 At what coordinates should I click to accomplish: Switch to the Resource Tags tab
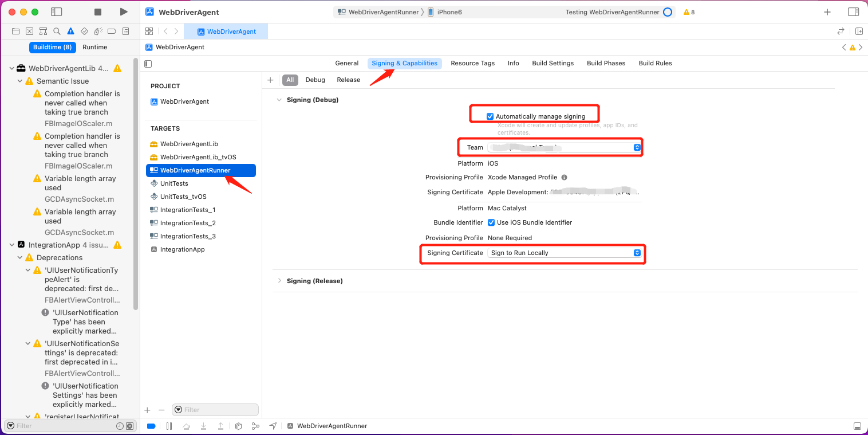472,63
